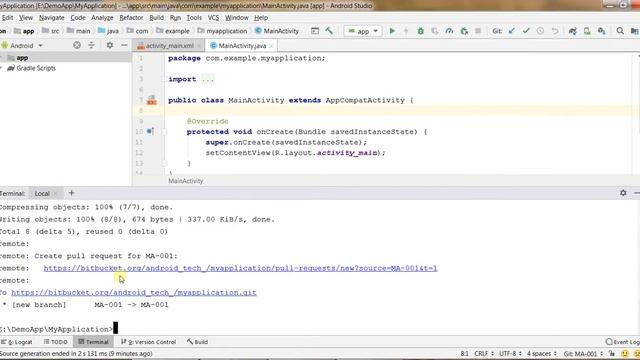640x360 pixels.
Task: Click Run with Coverage icon
Action: pyautogui.click(x=435, y=31)
